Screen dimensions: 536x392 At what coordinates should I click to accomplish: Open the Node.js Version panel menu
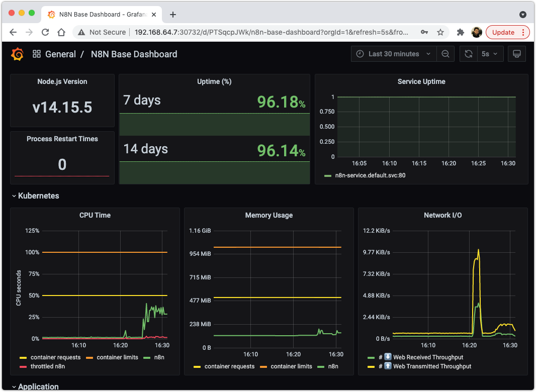[x=62, y=81]
